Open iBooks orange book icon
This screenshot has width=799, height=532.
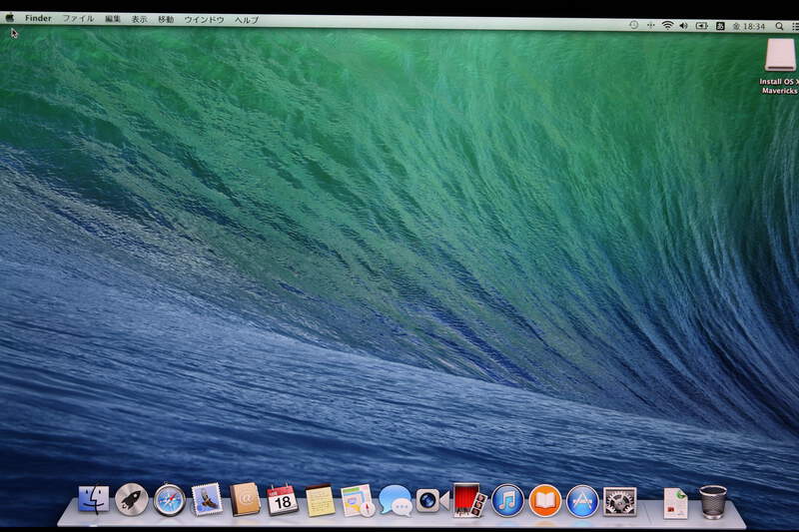pyautogui.click(x=544, y=501)
